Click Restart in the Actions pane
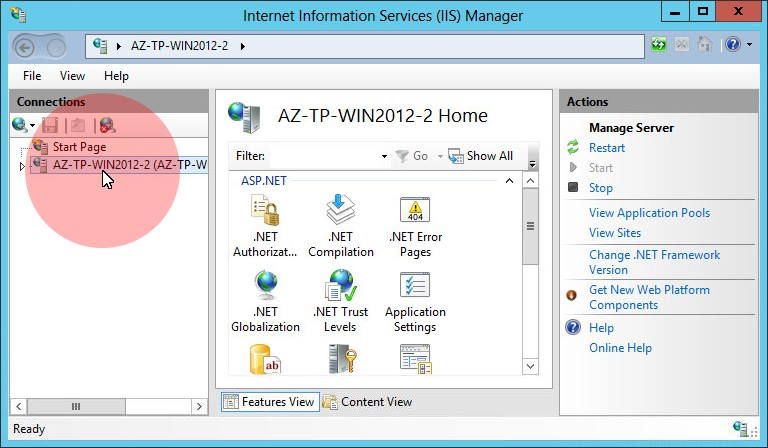The width and height of the screenshot is (768, 448). tap(607, 148)
